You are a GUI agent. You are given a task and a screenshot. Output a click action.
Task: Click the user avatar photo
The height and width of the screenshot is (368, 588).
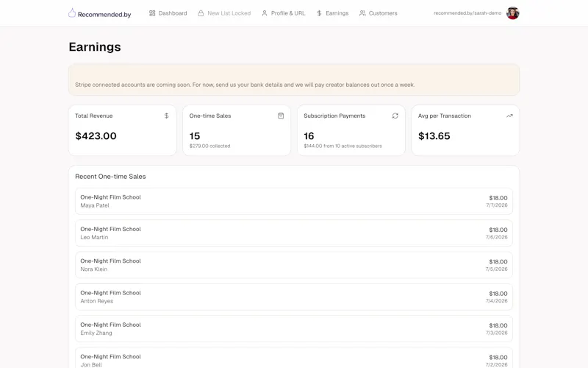pyautogui.click(x=512, y=13)
